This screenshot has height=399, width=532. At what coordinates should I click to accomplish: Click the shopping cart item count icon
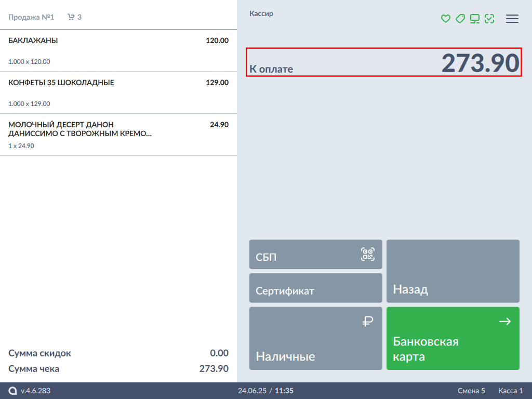71,17
